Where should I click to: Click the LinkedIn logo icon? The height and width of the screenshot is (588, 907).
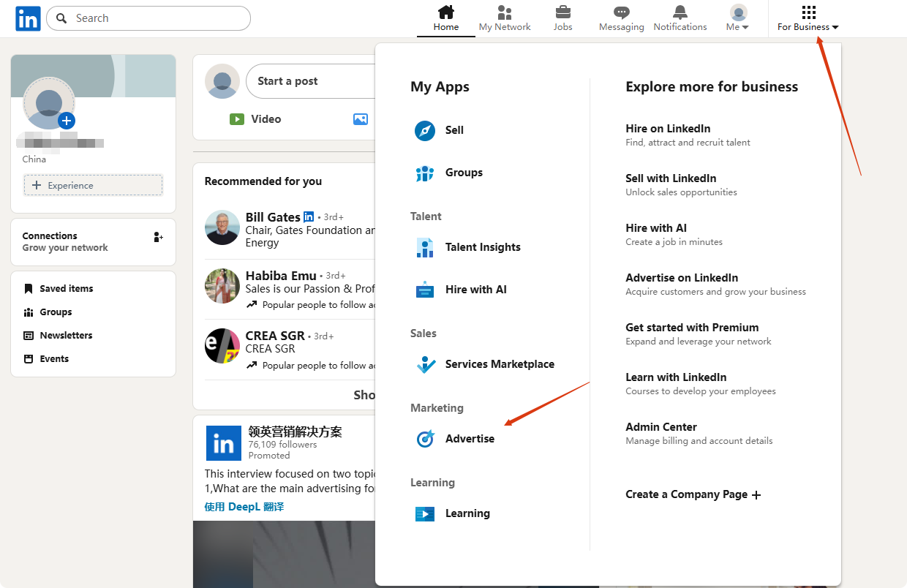(x=28, y=19)
